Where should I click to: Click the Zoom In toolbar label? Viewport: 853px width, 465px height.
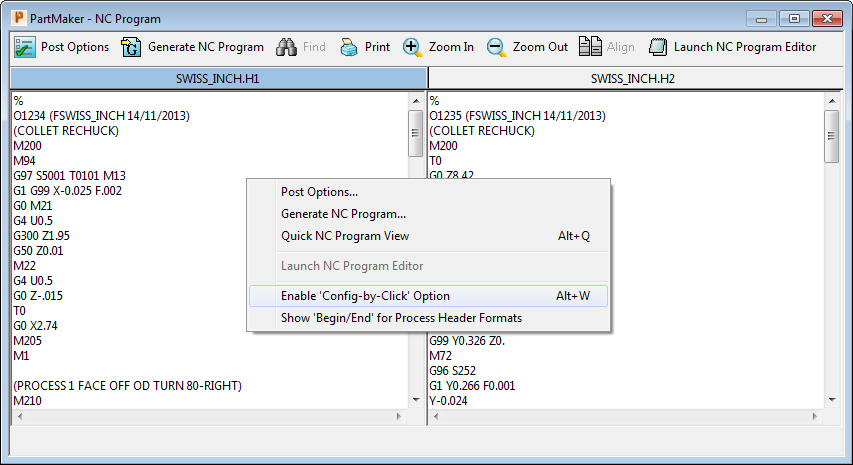[x=451, y=47]
